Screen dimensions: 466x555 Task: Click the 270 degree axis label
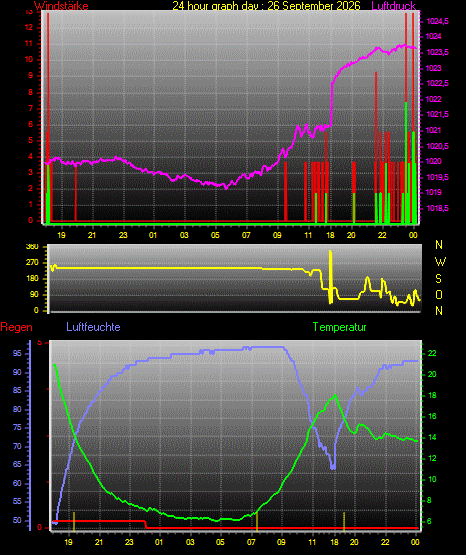(x=32, y=263)
